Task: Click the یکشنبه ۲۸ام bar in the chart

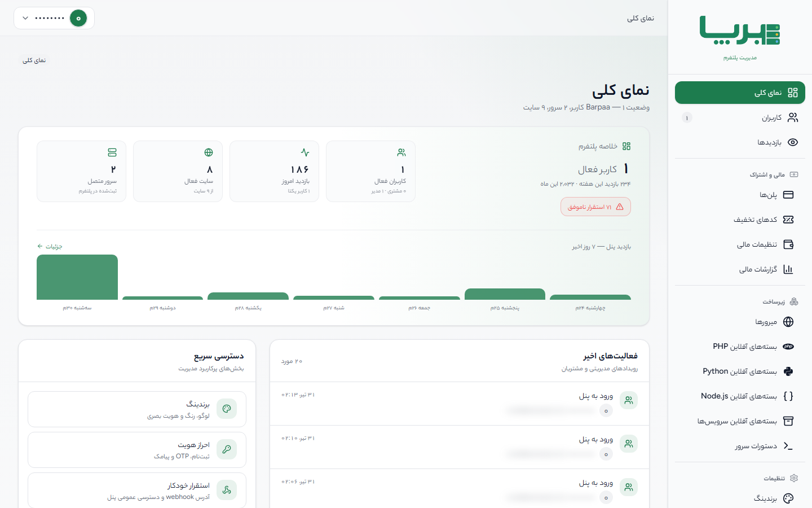Action: [248, 296]
